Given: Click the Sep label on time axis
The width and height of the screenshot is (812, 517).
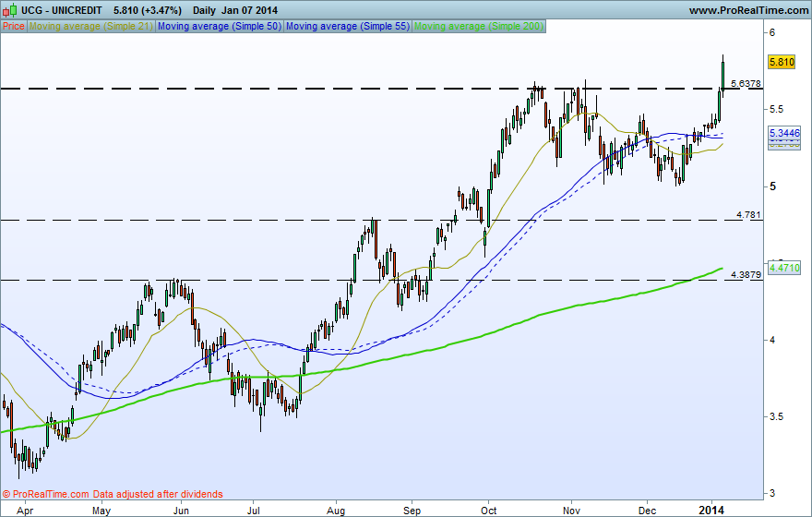Looking at the screenshot, I should pyautogui.click(x=412, y=511).
